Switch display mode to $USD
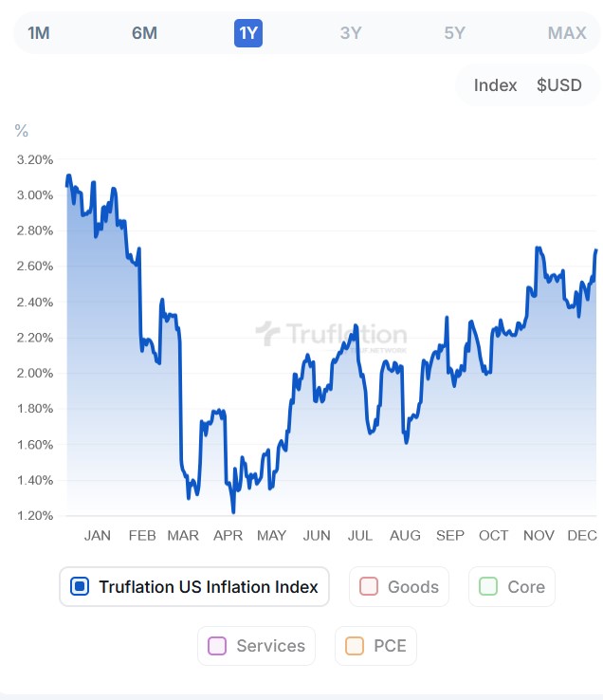Viewport: 603px width, 700px height. click(559, 85)
